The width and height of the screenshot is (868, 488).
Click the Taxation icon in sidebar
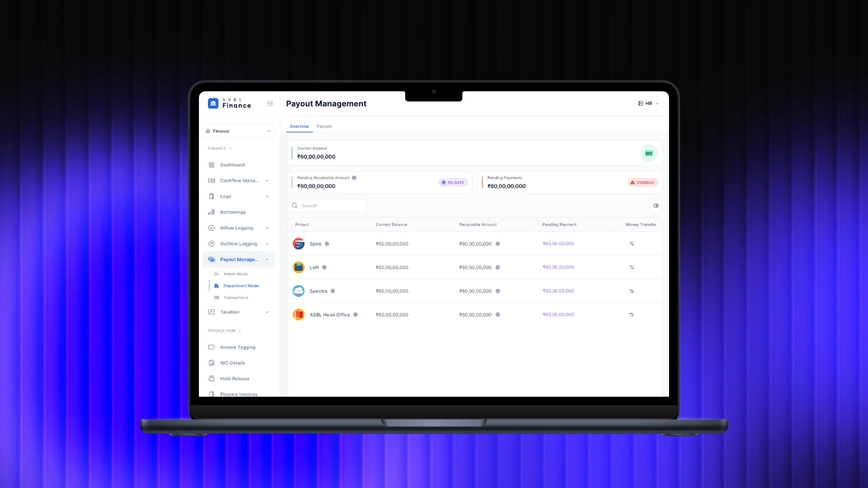(x=212, y=312)
